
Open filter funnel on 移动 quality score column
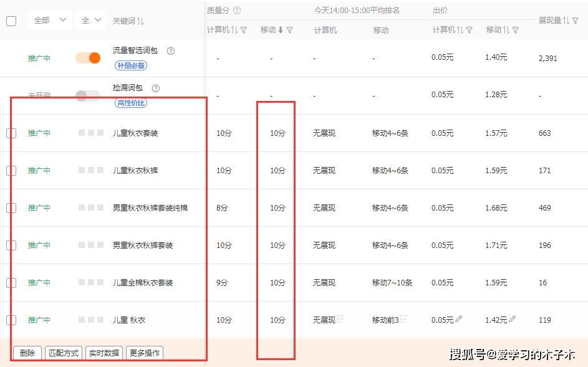pyautogui.click(x=290, y=29)
